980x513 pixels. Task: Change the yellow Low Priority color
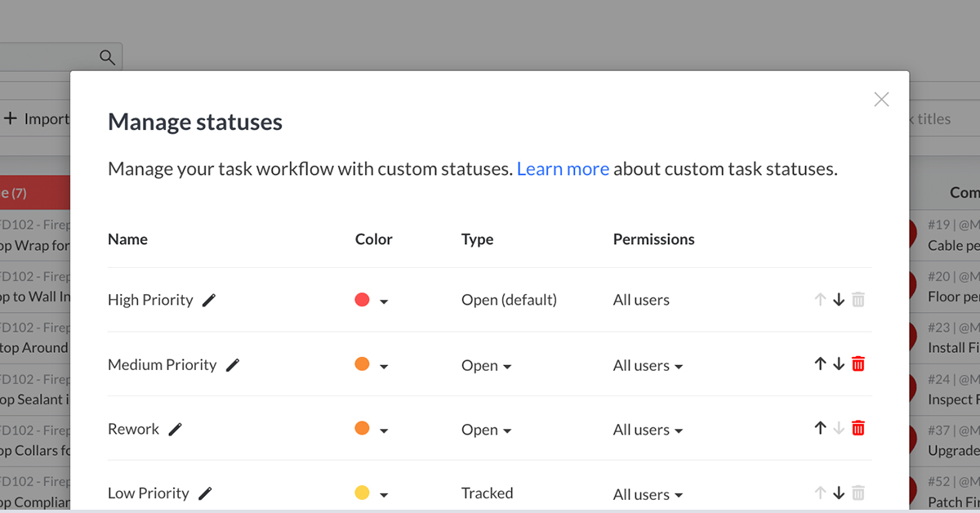[x=372, y=493]
